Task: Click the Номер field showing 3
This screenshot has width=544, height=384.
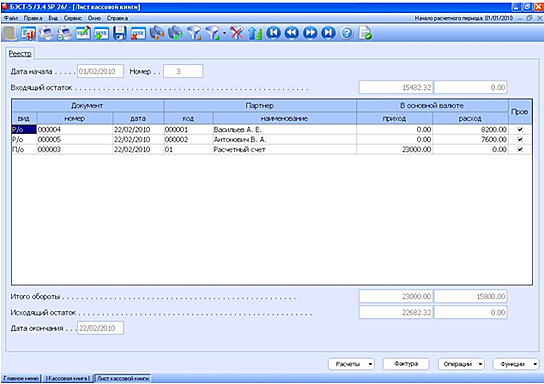Action: [x=183, y=71]
